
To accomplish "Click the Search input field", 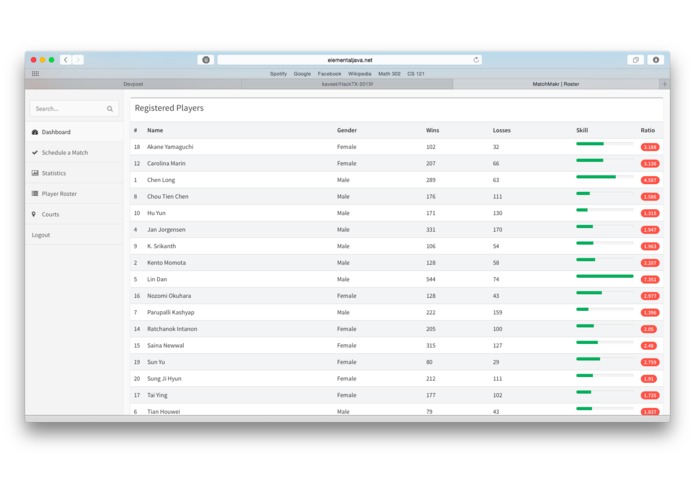I will (x=74, y=109).
